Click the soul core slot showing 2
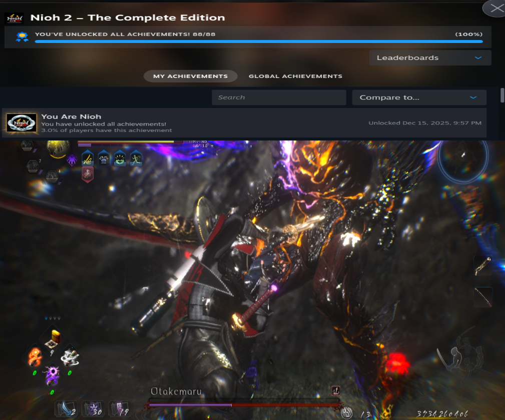 point(67,409)
